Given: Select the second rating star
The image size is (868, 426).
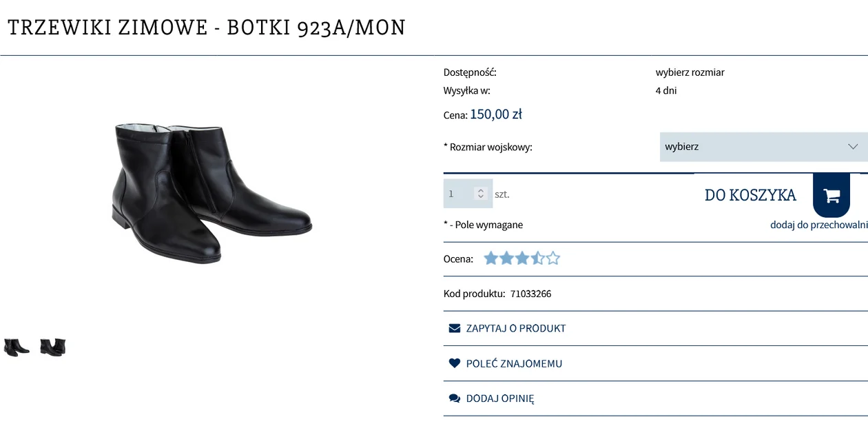Looking at the screenshot, I should click(x=506, y=258).
